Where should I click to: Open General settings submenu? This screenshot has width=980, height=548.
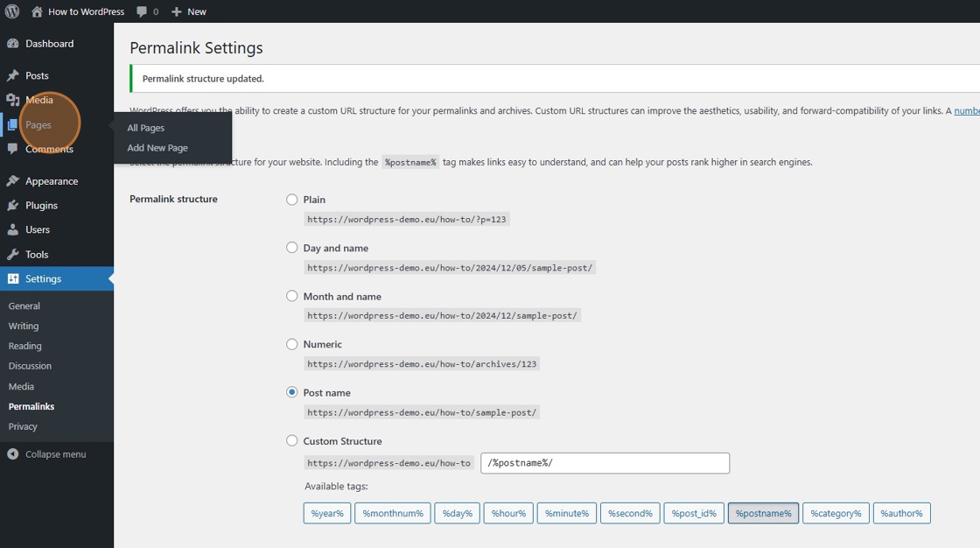24,306
